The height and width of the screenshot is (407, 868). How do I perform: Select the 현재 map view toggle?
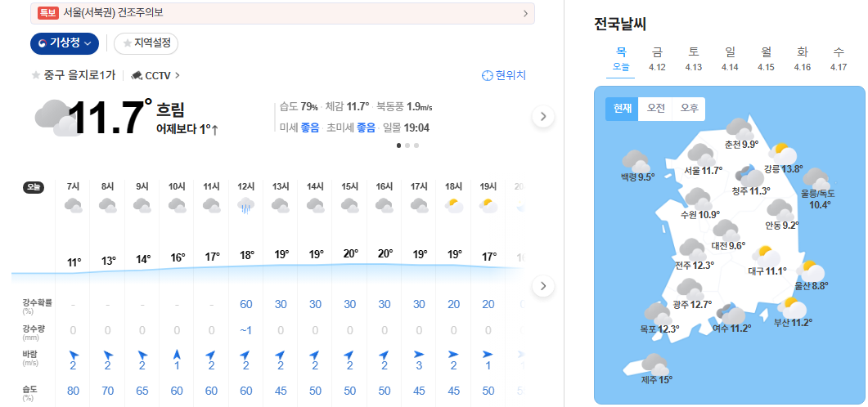(622, 109)
